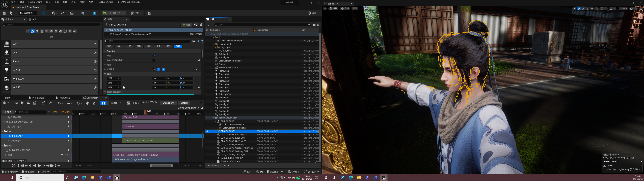This screenshot has width=644, height=181.
Task: Click the Sequencer record button
Action: coord(13,166)
